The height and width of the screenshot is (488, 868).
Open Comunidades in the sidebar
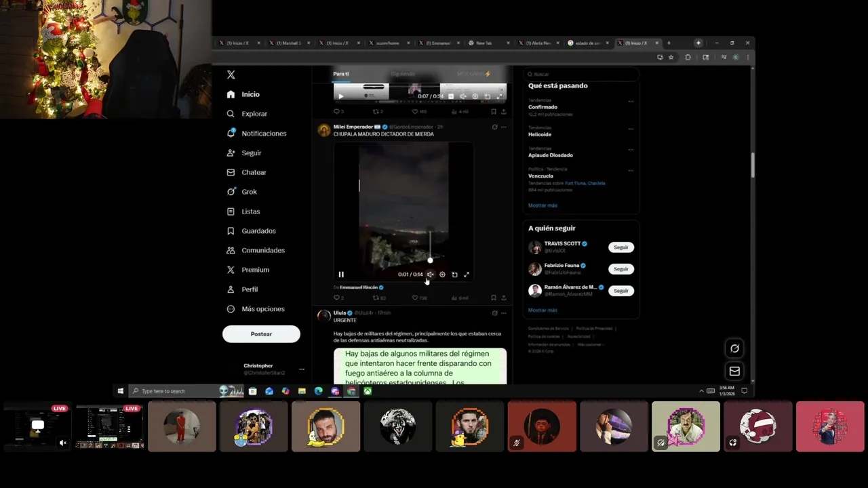tap(256, 250)
